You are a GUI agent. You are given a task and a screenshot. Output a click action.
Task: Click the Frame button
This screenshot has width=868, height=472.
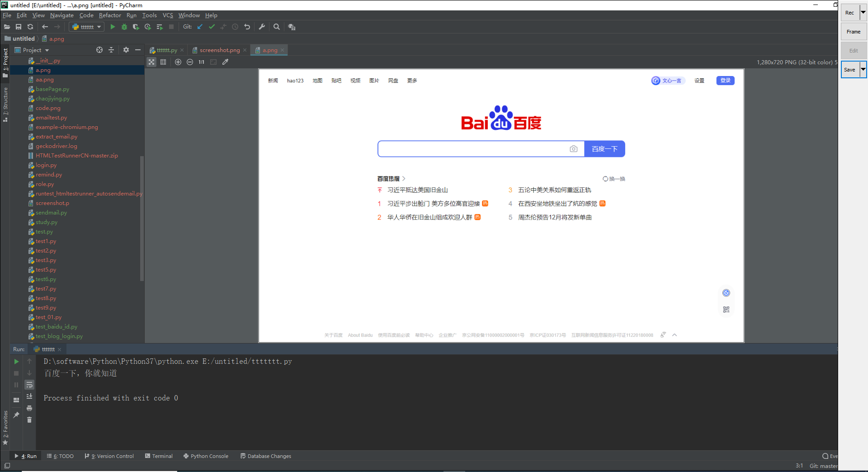[854, 32]
